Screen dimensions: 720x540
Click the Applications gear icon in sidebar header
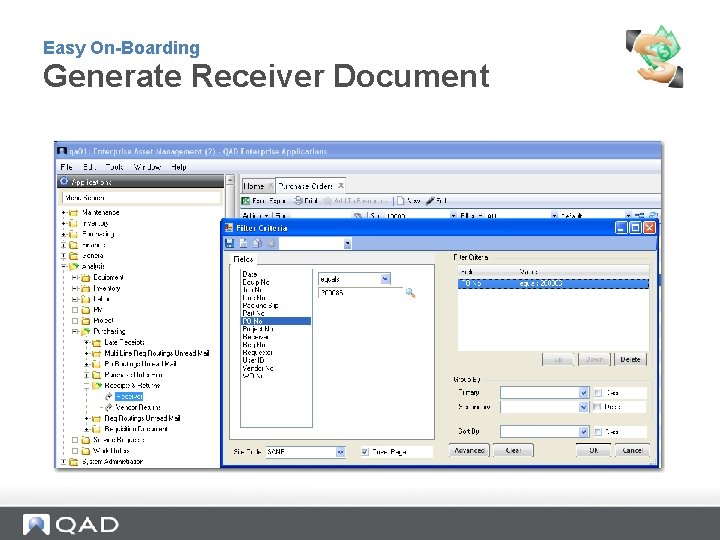pyautogui.click(x=64, y=181)
